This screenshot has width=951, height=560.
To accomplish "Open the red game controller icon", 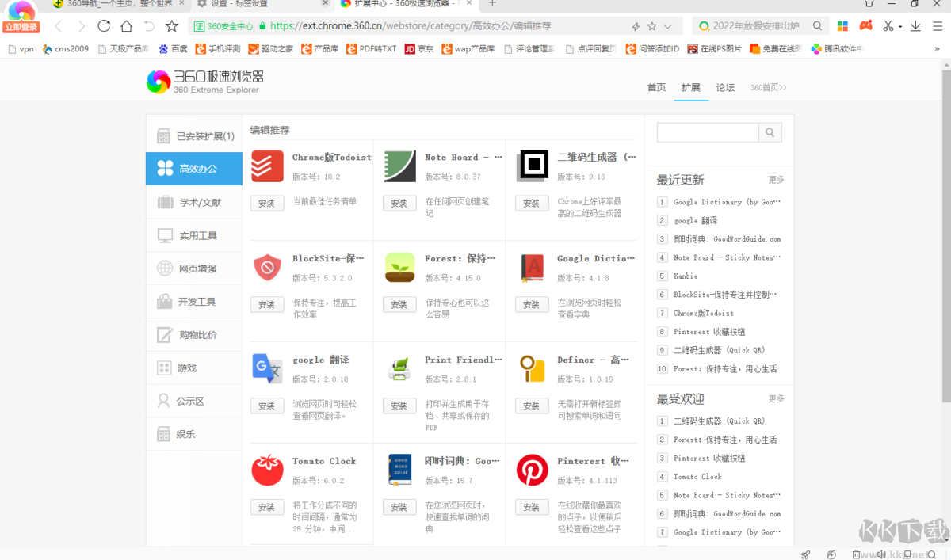I will coord(866,26).
